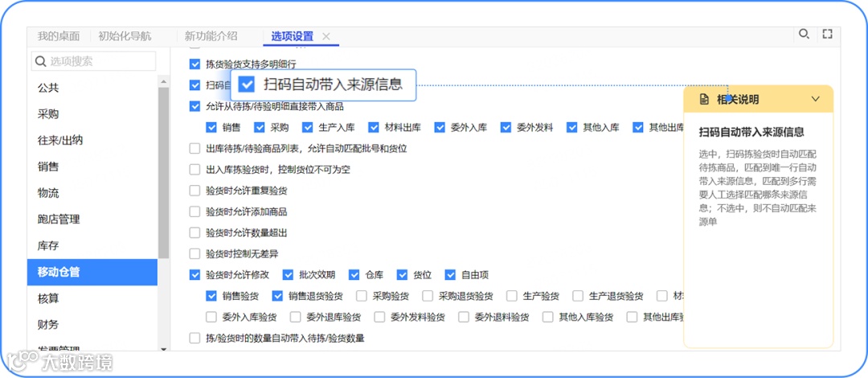Enable 验货时允许添加商品
This screenshot has height=378, width=868.
(x=194, y=212)
